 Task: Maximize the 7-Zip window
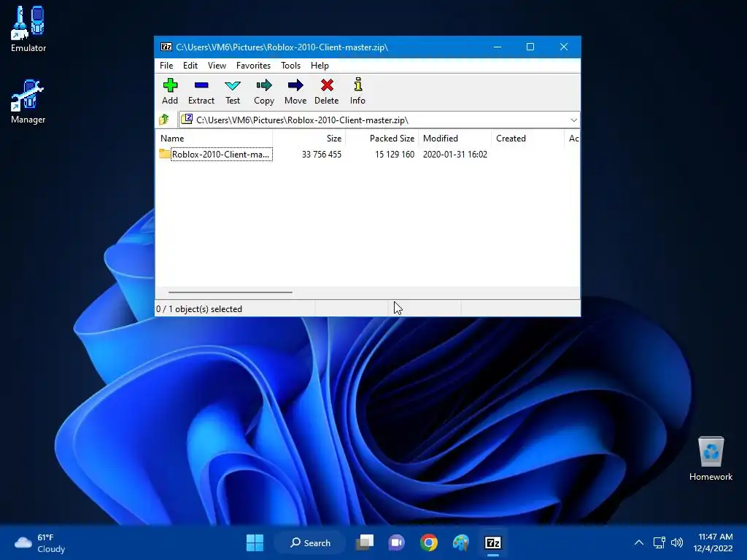coord(530,47)
